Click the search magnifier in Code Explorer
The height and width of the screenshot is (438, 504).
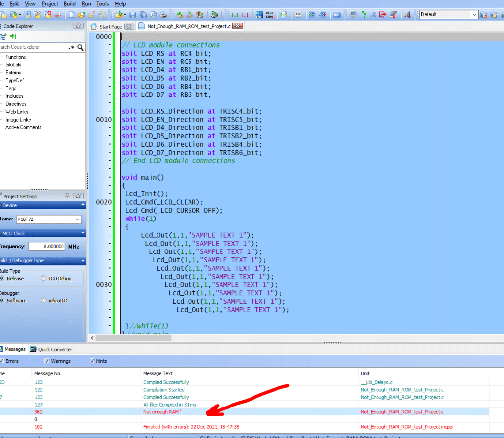click(x=80, y=47)
